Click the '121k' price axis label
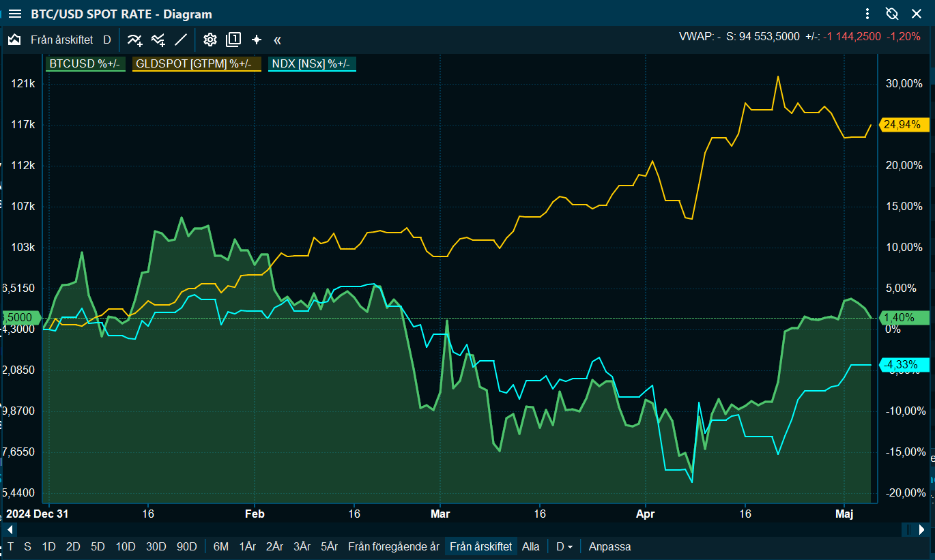This screenshot has height=560, width=935. point(23,83)
